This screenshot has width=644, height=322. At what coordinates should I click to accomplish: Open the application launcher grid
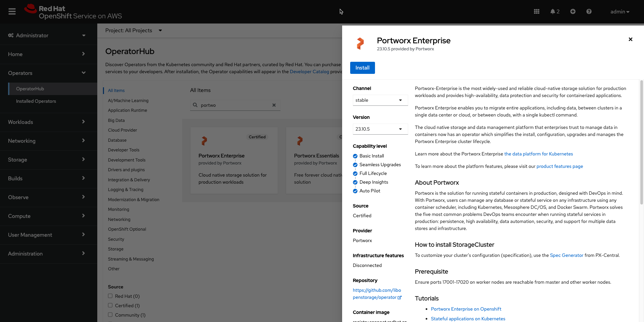(536, 11)
